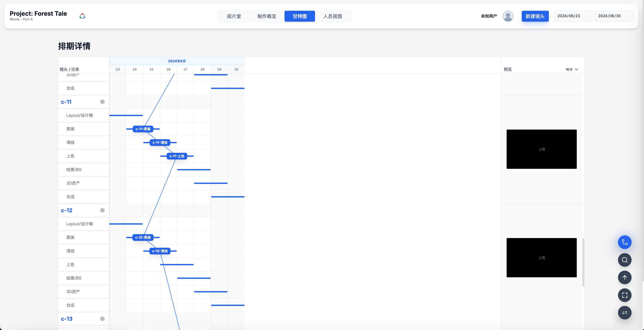Viewport: 644px width, 330px height.
Task: Click the c-12 shot name link
Action: pyautogui.click(x=67, y=210)
